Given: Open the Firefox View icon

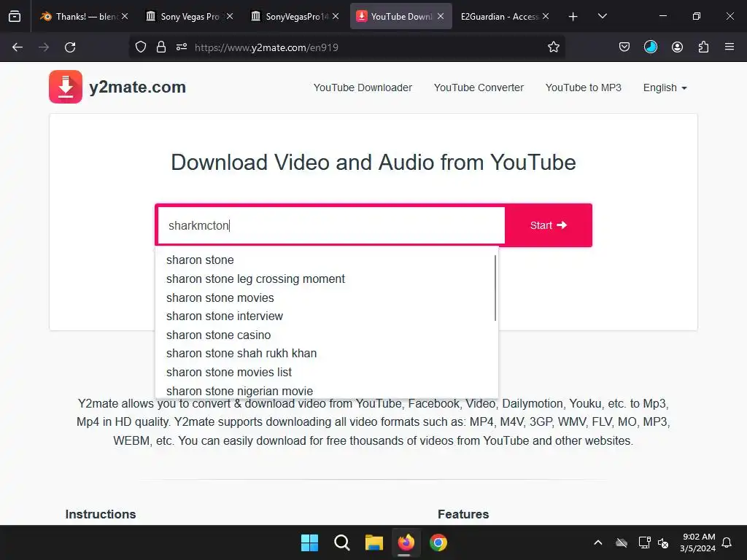Looking at the screenshot, I should point(15,16).
